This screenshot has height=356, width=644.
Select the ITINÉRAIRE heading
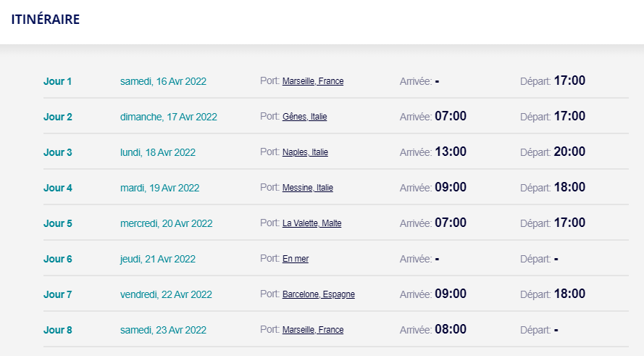45,20
